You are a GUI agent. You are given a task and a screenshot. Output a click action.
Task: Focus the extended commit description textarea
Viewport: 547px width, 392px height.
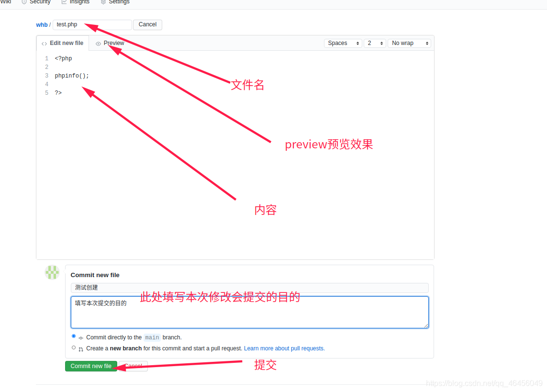(249, 312)
